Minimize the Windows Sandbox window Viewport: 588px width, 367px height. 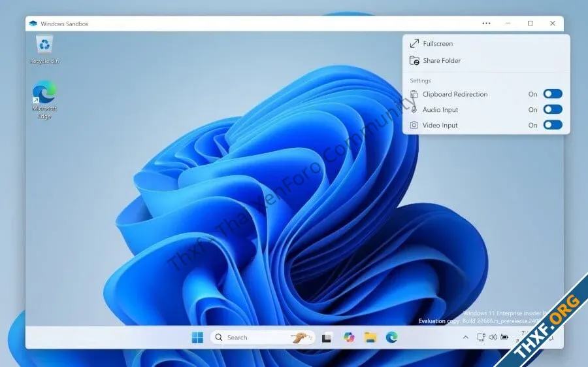click(x=508, y=24)
